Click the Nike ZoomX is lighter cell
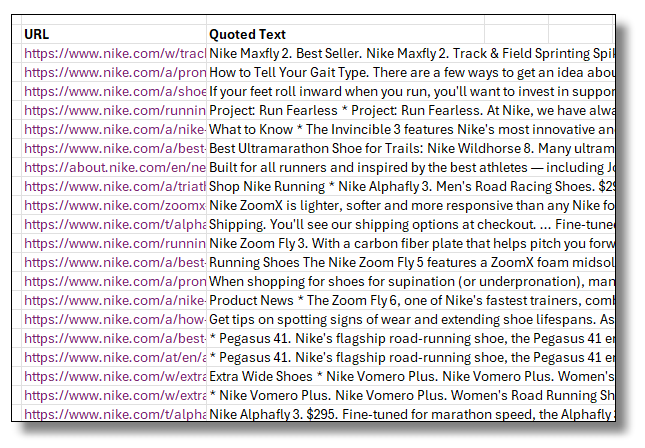Screen dimensions: 645x448 [410, 205]
